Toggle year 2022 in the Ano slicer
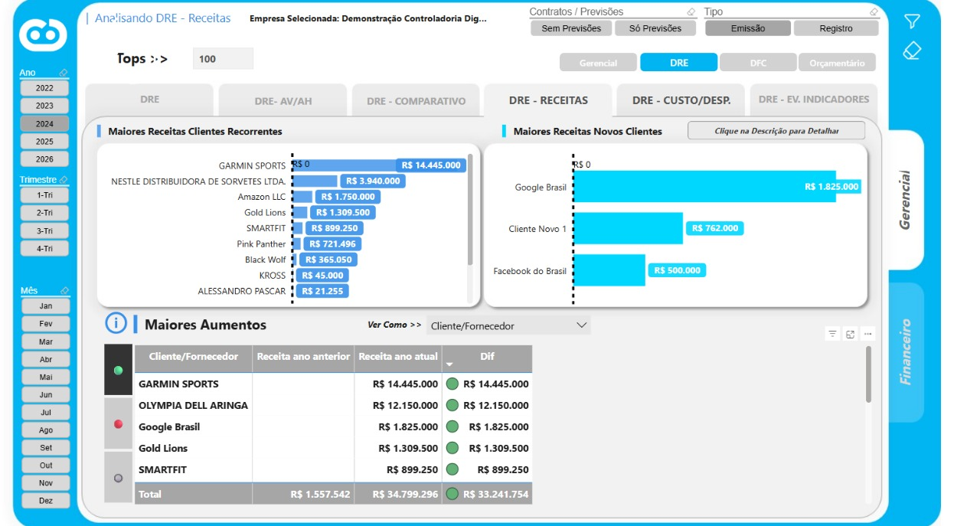The width and height of the screenshot is (980, 526). (44, 88)
